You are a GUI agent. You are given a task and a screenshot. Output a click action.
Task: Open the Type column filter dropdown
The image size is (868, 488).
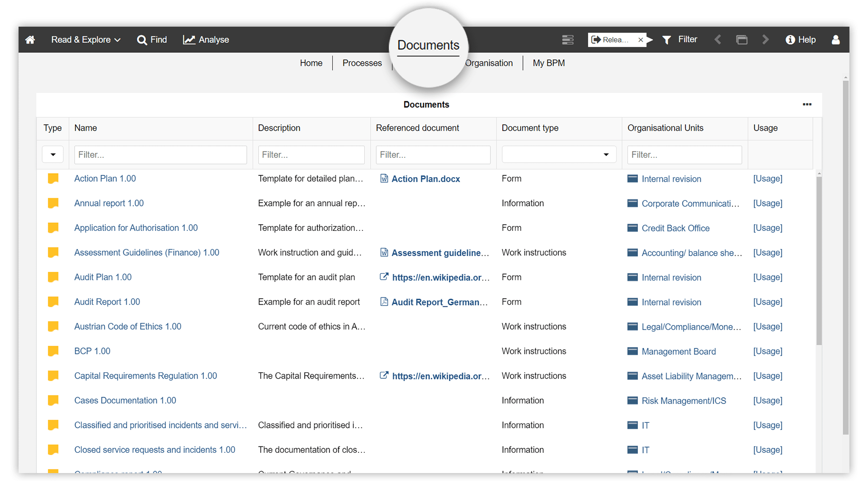53,155
